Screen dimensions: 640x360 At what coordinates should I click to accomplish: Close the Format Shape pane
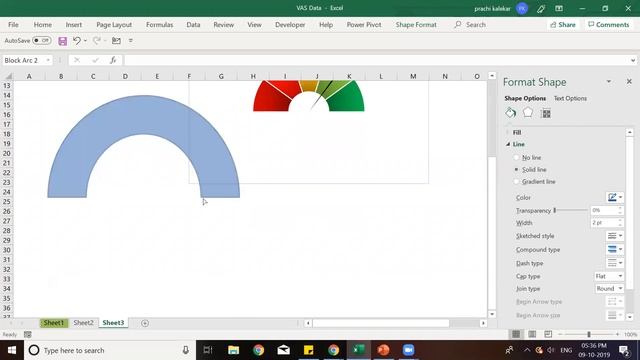pyautogui.click(x=629, y=82)
